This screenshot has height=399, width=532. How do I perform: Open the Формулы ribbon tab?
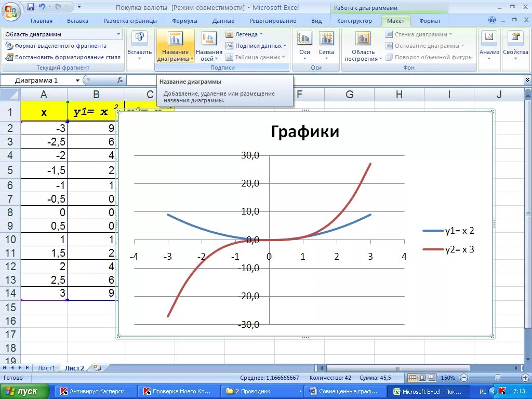[184, 21]
